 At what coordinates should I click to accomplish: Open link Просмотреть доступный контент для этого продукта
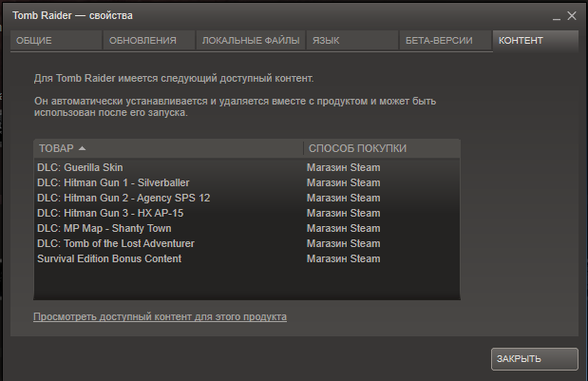coord(161,317)
